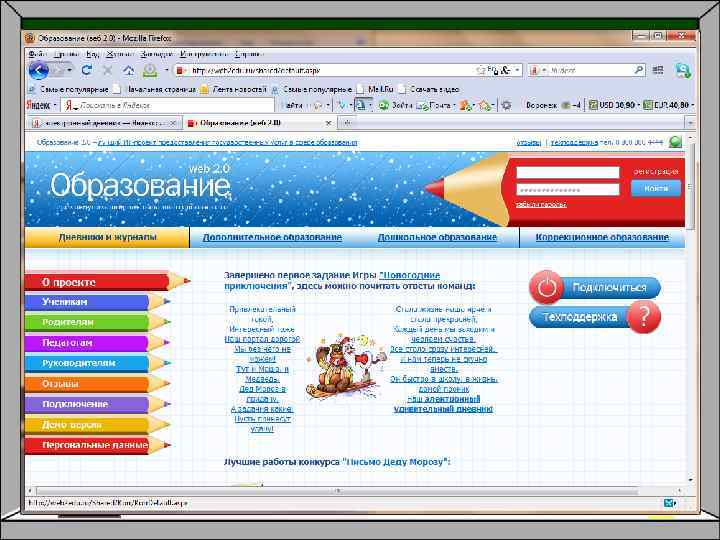
Task: Click the mail icon in status bar
Action: tap(670, 503)
